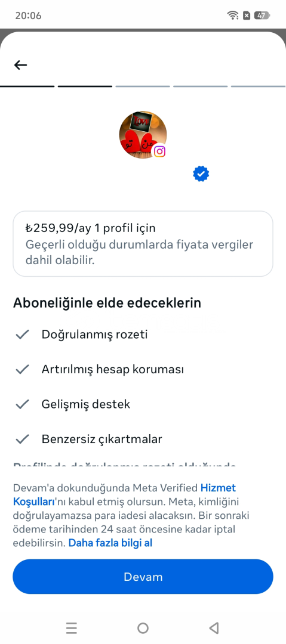Open the heart profile picture
Screen dimensions: 286x644
tap(143, 134)
